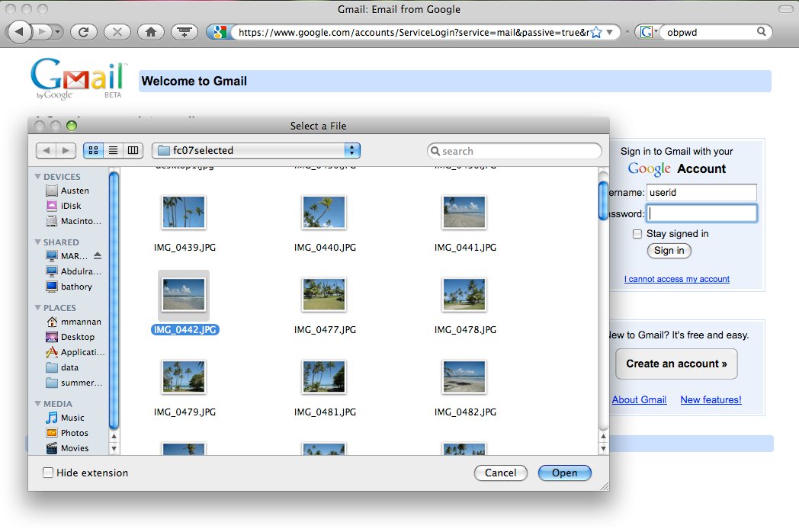Click the Open button

(x=565, y=473)
